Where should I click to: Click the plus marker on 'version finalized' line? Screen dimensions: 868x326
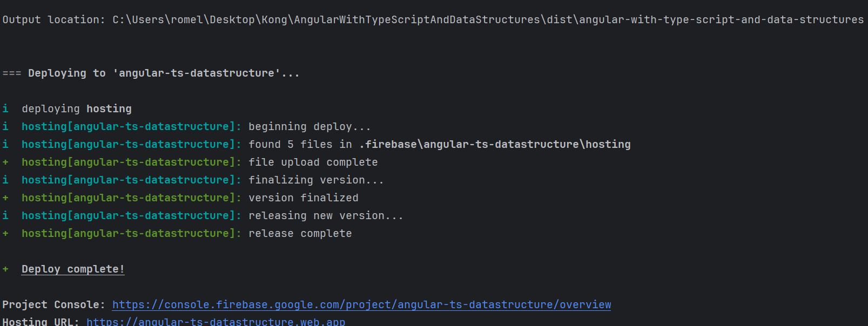[5, 198]
